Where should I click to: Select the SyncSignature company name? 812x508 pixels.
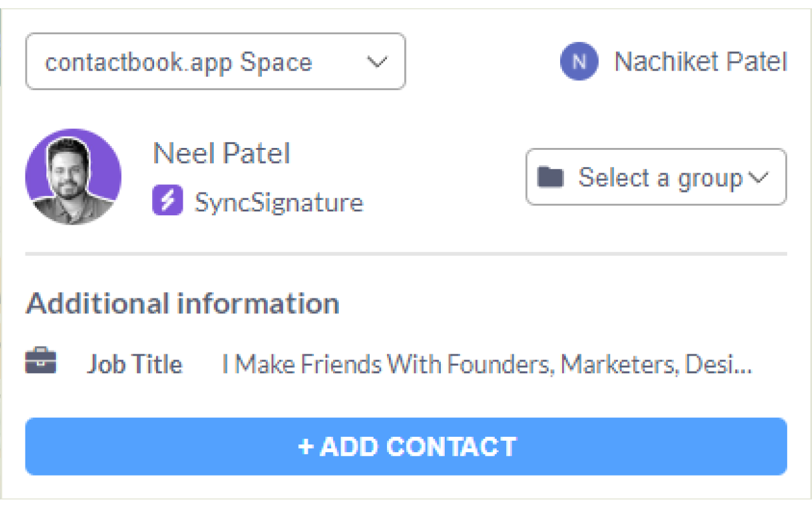(x=278, y=203)
